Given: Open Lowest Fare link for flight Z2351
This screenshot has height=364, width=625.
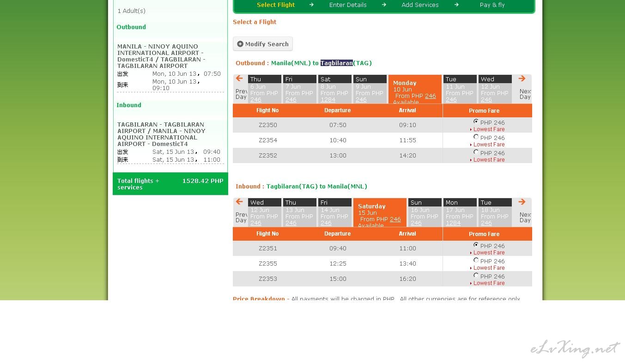Looking at the screenshot, I should [489, 253].
